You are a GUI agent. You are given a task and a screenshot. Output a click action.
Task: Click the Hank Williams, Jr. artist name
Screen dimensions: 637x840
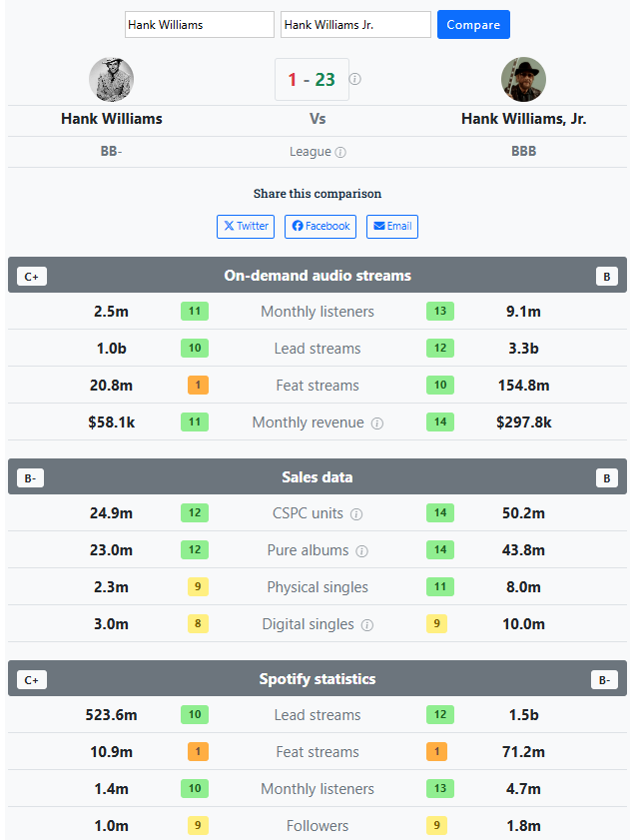(523, 119)
